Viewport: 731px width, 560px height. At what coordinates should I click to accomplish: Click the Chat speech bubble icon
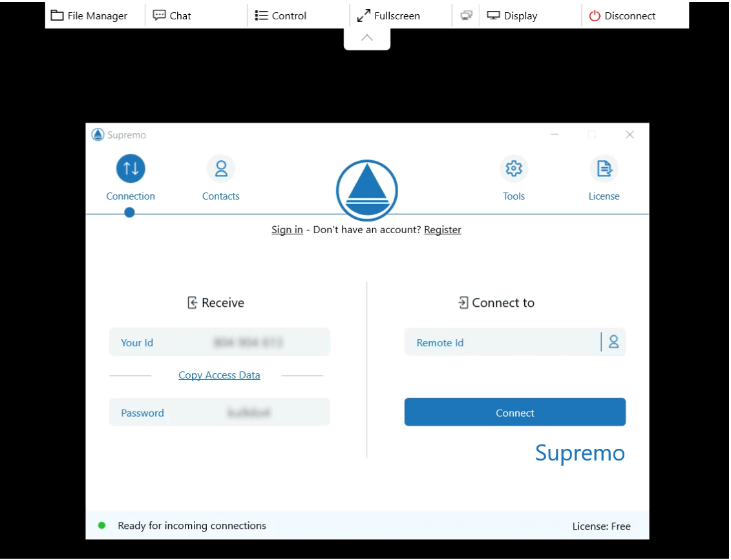tap(160, 16)
